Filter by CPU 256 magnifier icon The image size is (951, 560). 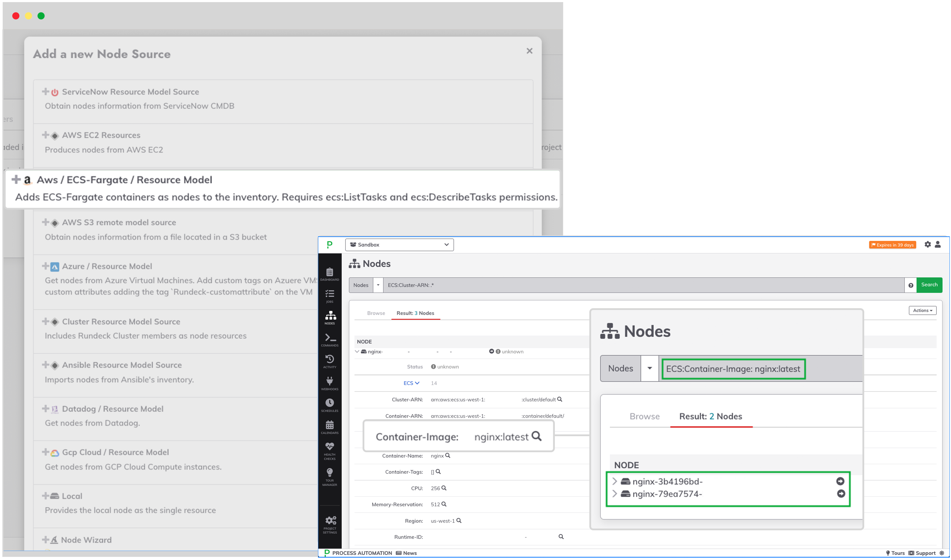pos(444,488)
